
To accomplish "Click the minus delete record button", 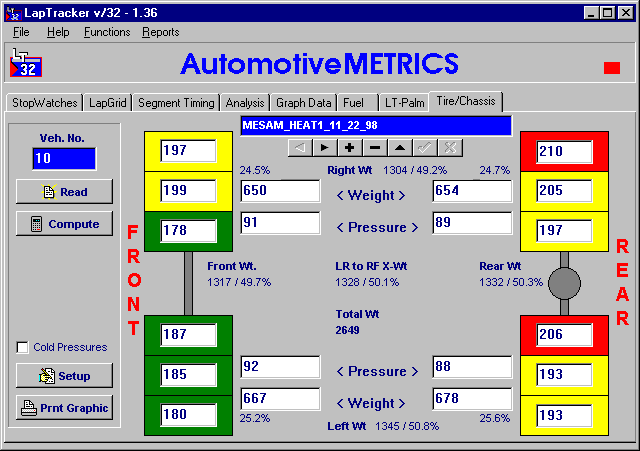I will [375, 147].
